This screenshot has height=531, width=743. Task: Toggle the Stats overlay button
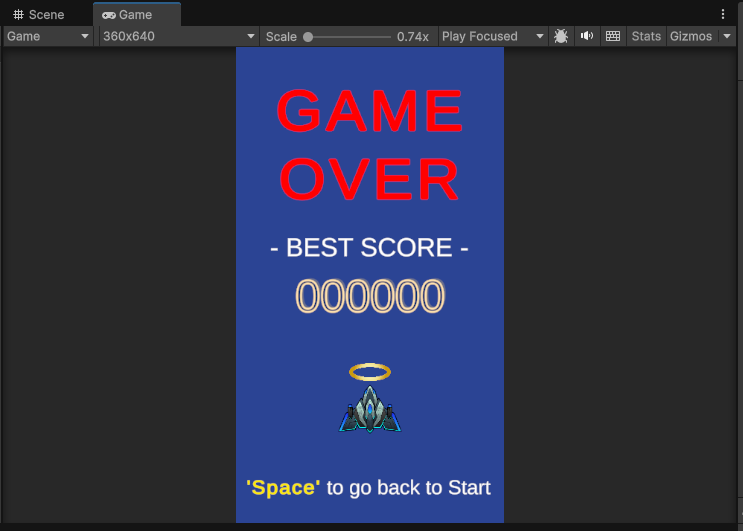click(646, 36)
